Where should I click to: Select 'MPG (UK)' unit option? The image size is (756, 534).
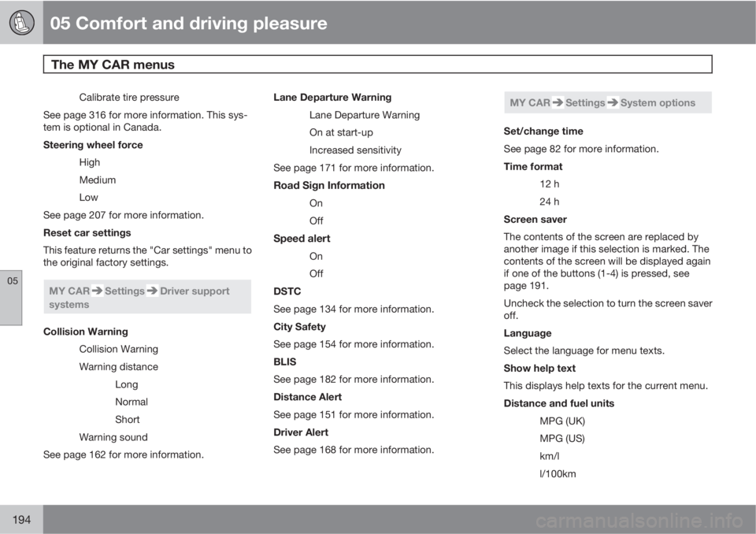coord(562,421)
